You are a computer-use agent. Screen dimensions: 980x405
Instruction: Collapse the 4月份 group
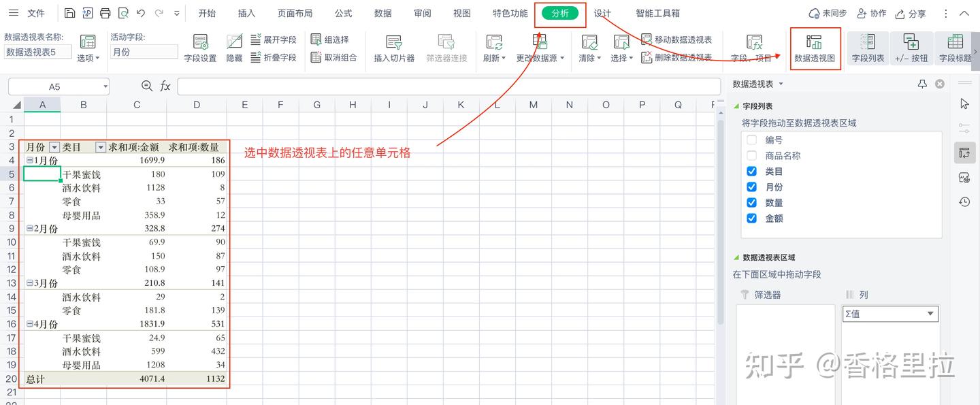click(30, 324)
